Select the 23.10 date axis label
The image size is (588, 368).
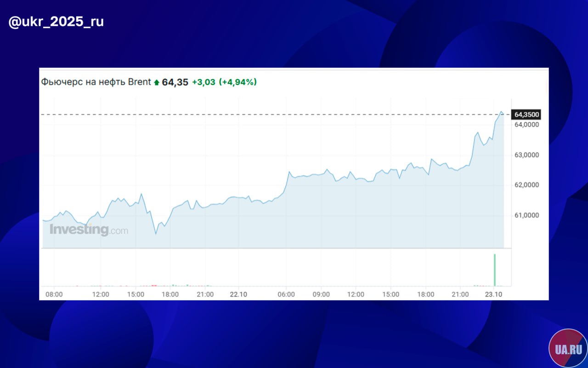tap(494, 294)
